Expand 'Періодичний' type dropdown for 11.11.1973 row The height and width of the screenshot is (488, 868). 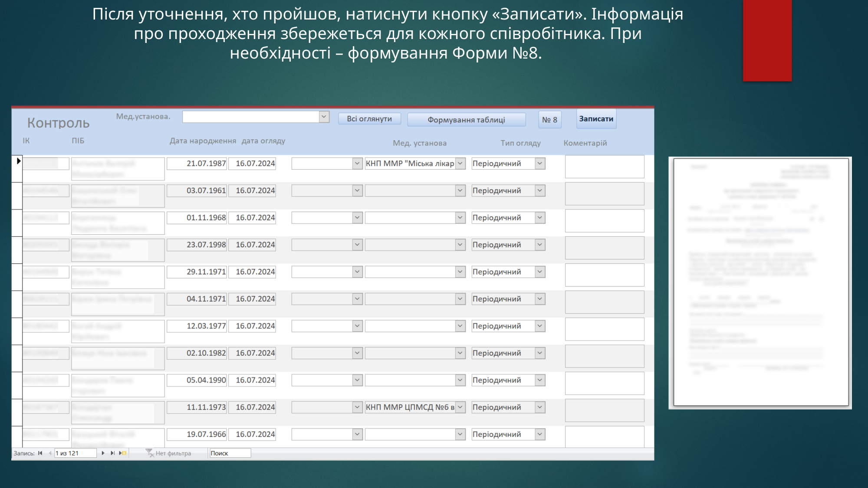click(540, 407)
